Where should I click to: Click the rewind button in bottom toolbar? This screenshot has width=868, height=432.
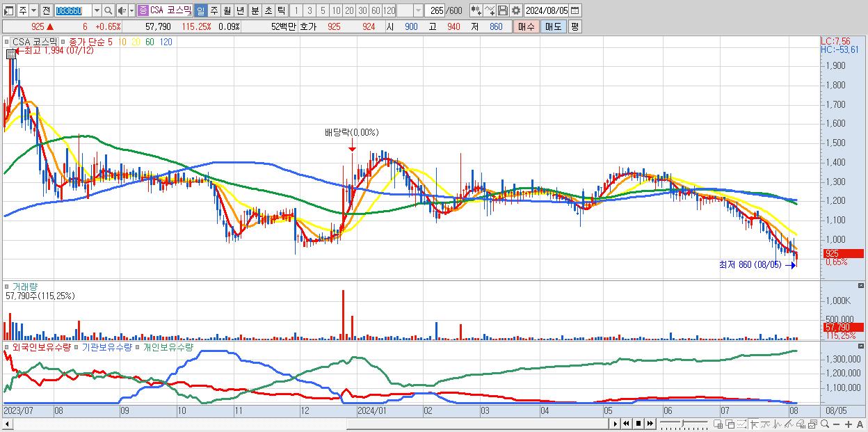tap(626, 423)
